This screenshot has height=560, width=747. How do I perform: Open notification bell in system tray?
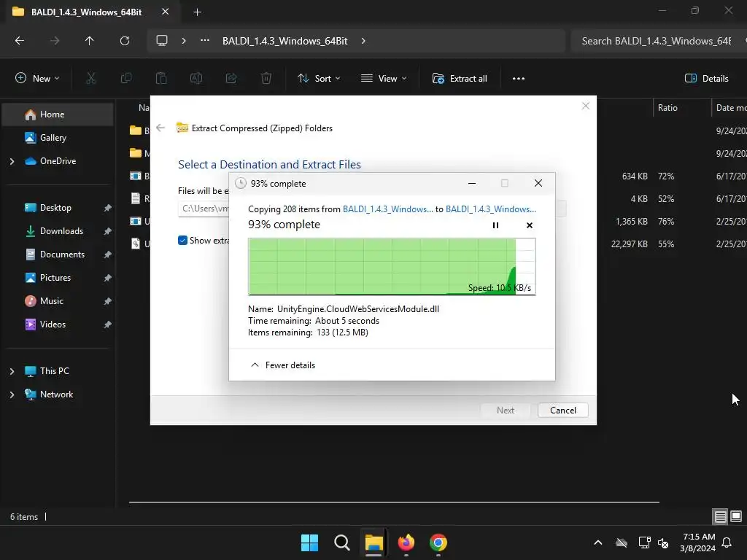727,542
